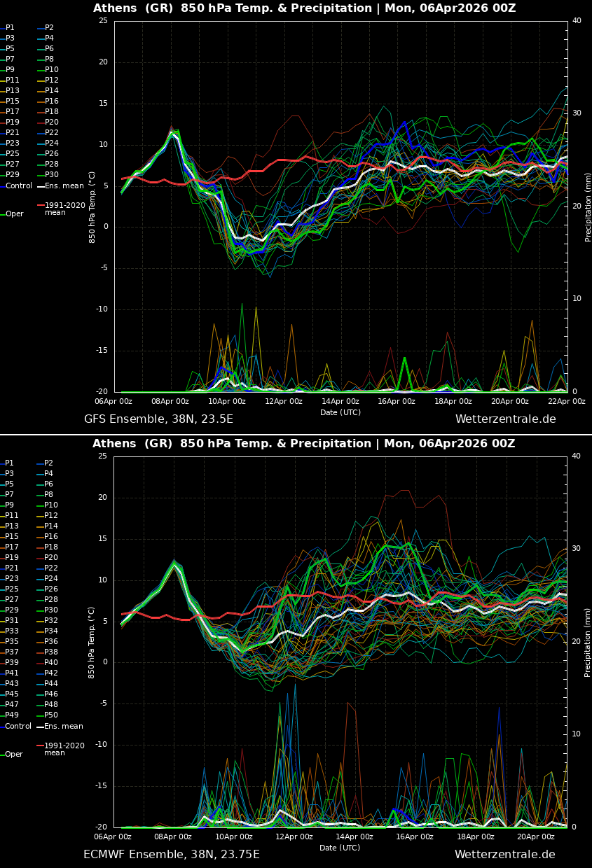592x868 pixels.
Task: Toggle the Oper run in ECMWF legend
Action: pos(14,755)
